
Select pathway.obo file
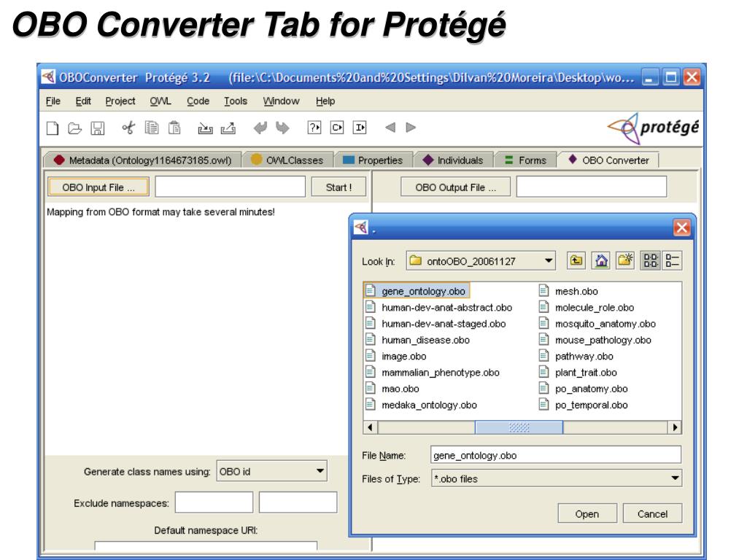[576, 356]
